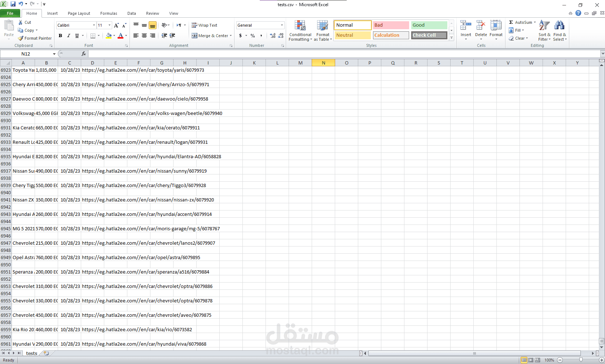
Task: Click the Cut scissors icon
Action: 21,22
